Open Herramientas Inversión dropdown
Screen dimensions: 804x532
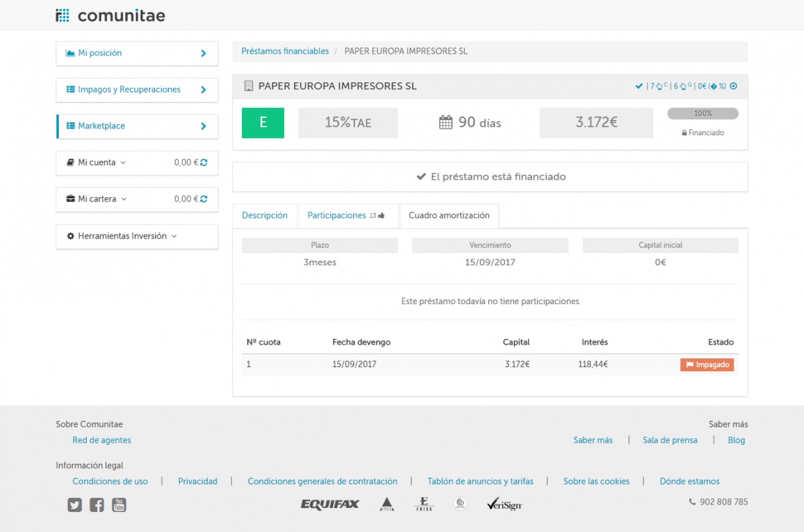point(123,236)
